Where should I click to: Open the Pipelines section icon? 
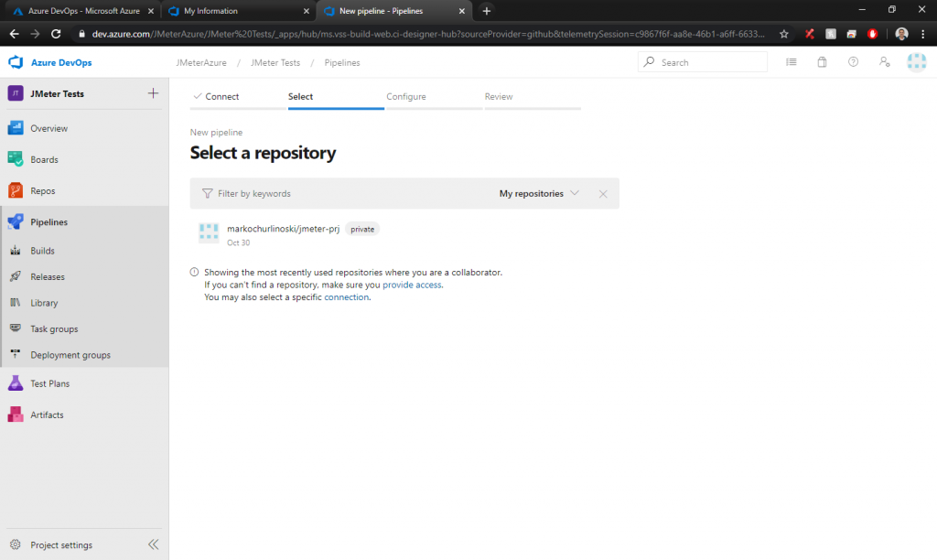point(16,221)
